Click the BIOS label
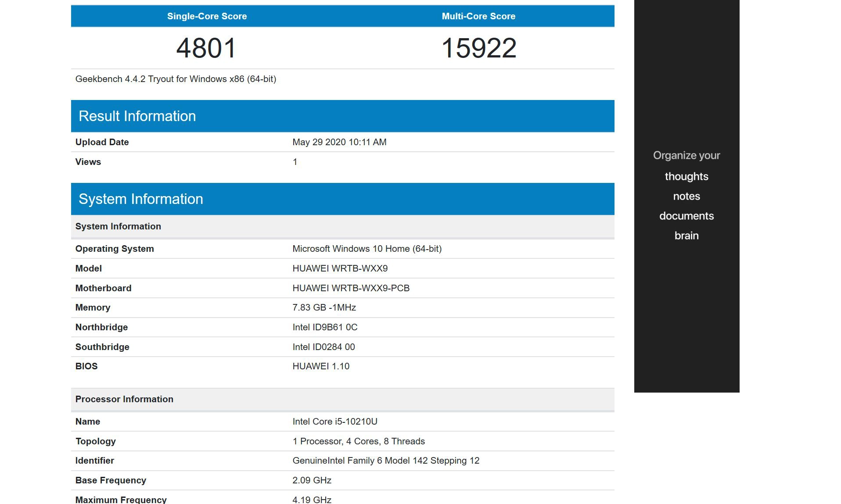The image size is (841, 504). tap(86, 366)
